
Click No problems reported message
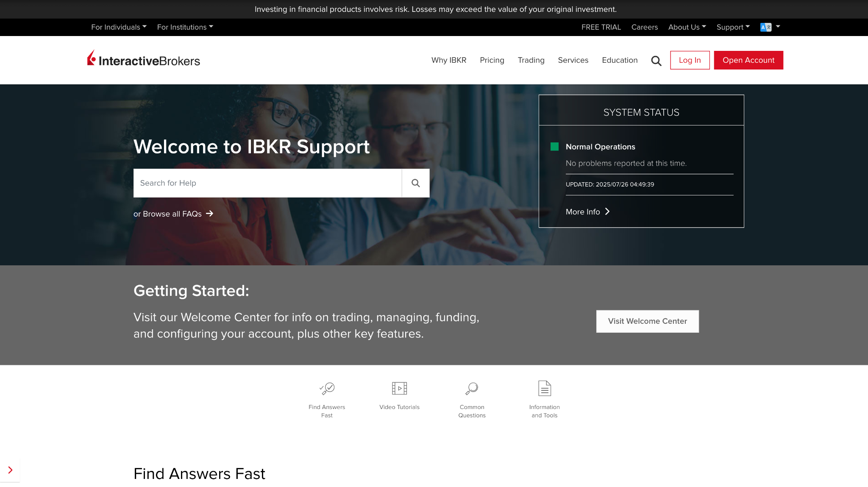pos(626,163)
